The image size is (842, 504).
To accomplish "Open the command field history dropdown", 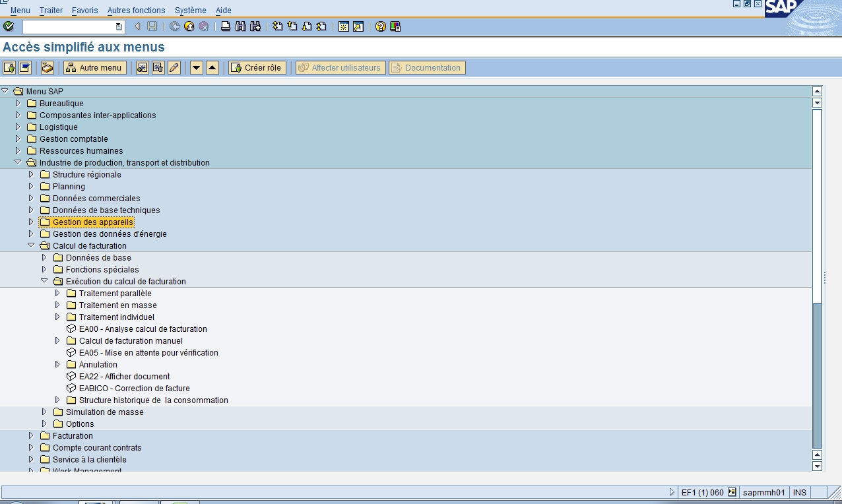I will [119, 26].
